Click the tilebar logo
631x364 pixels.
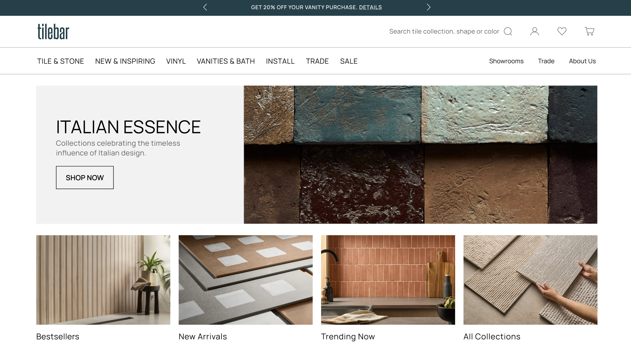53,32
